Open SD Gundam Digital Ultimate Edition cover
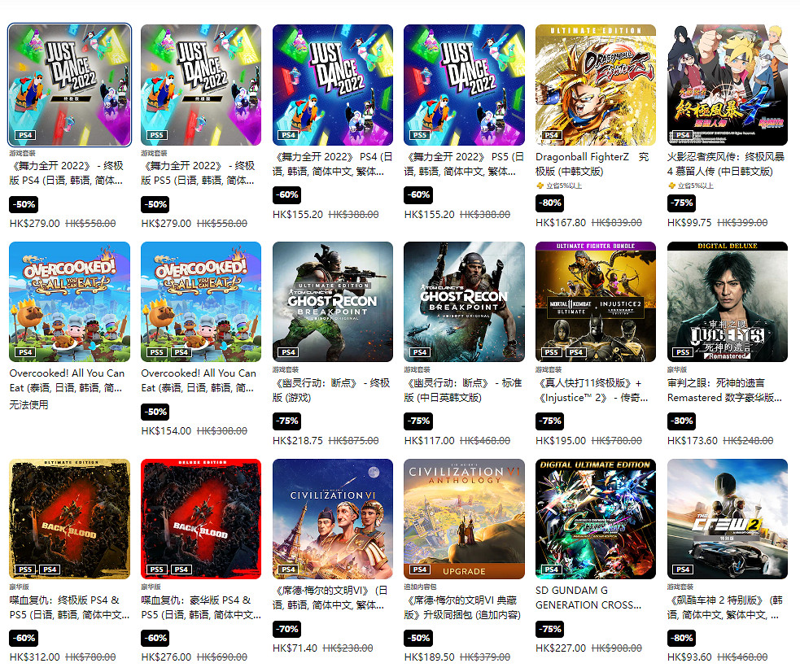Image resolution: width=800 pixels, height=672 pixels. [x=596, y=519]
